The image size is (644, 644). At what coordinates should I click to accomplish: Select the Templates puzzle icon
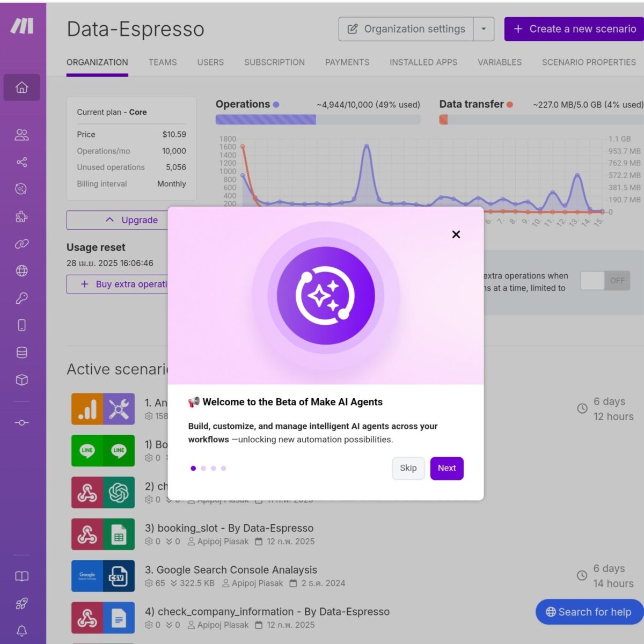21,217
